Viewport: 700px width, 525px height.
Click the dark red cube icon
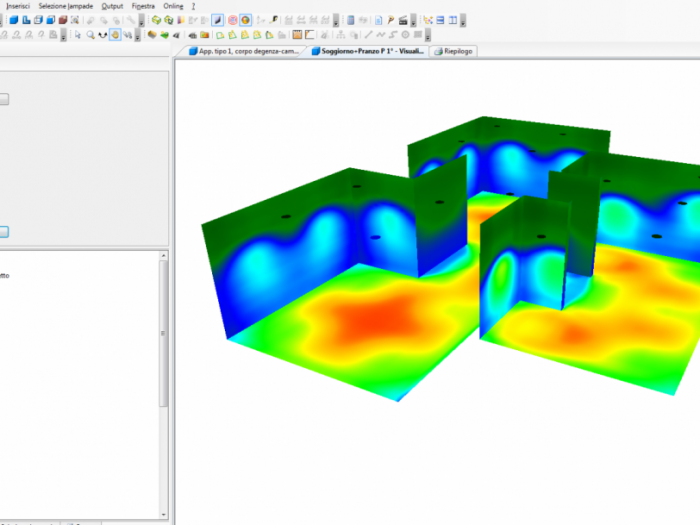tap(62, 20)
